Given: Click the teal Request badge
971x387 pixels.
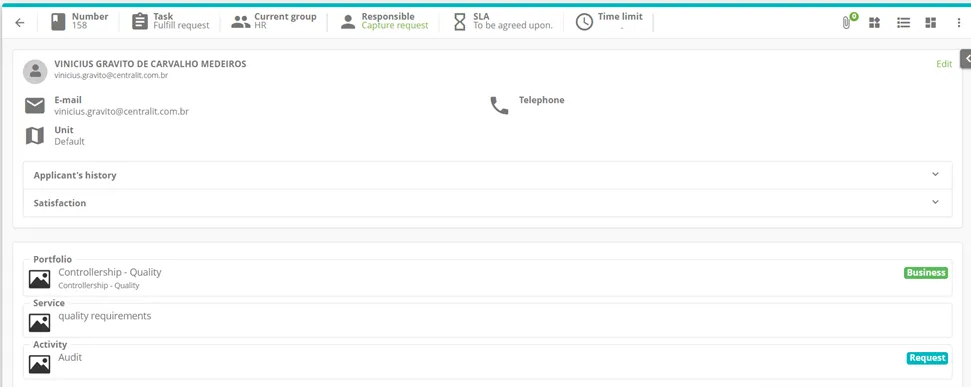Looking at the screenshot, I should (927, 358).
